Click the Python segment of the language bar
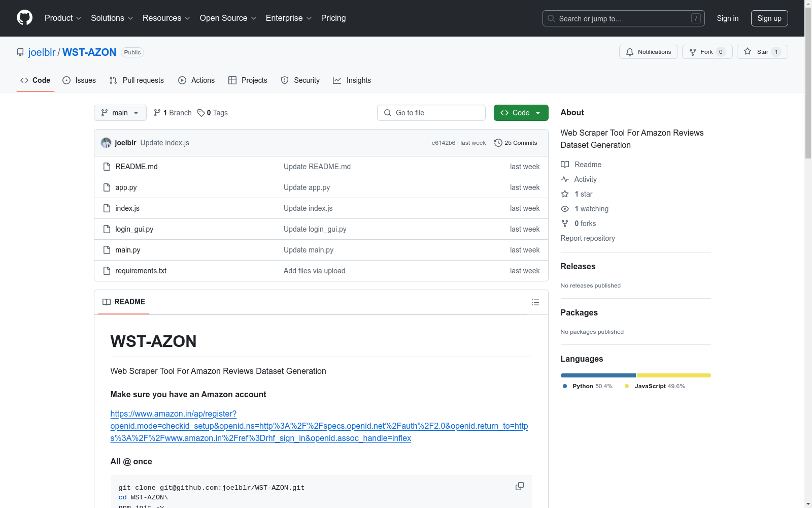The width and height of the screenshot is (812, 508). pos(598,375)
